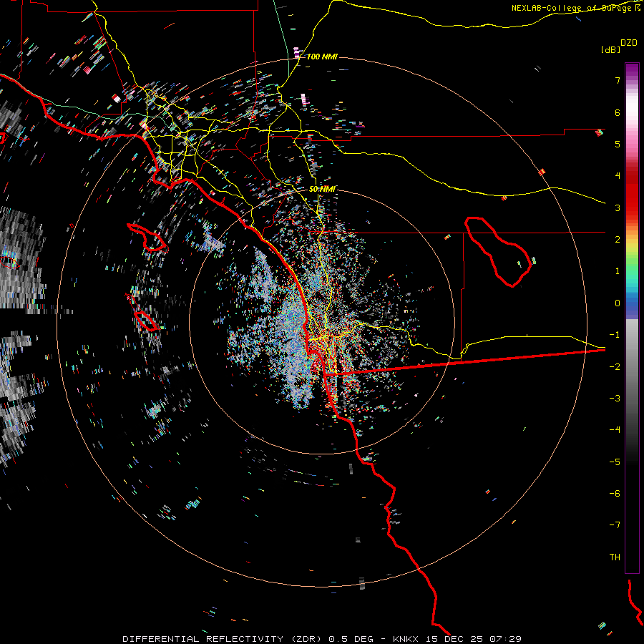The width and height of the screenshot is (644, 644).
Task: Click the -5 scale label
Action: pyautogui.click(x=615, y=462)
